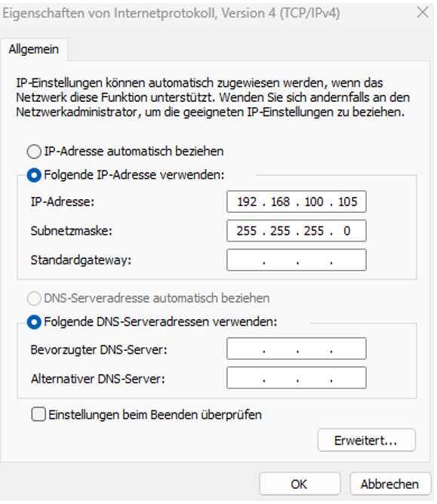Click second octet 168 of IP-Adresse
Viewport: 437px width, 504px height.
tap(281, 202)
